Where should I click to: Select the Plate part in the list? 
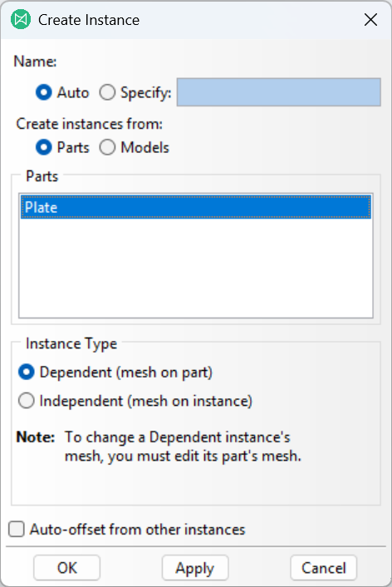pyautogui.click(x=196, y=207)
